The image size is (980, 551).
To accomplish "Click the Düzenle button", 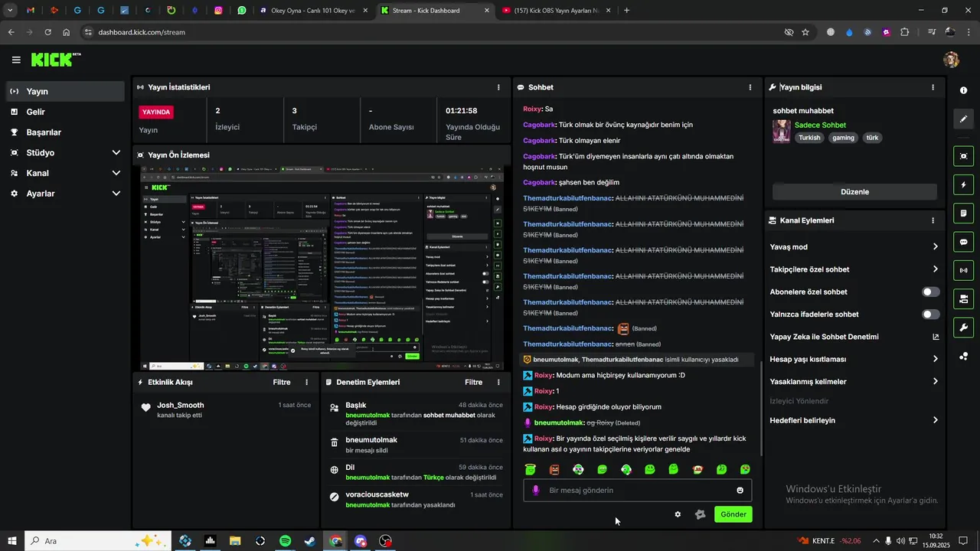I will [x=854, y=192].
